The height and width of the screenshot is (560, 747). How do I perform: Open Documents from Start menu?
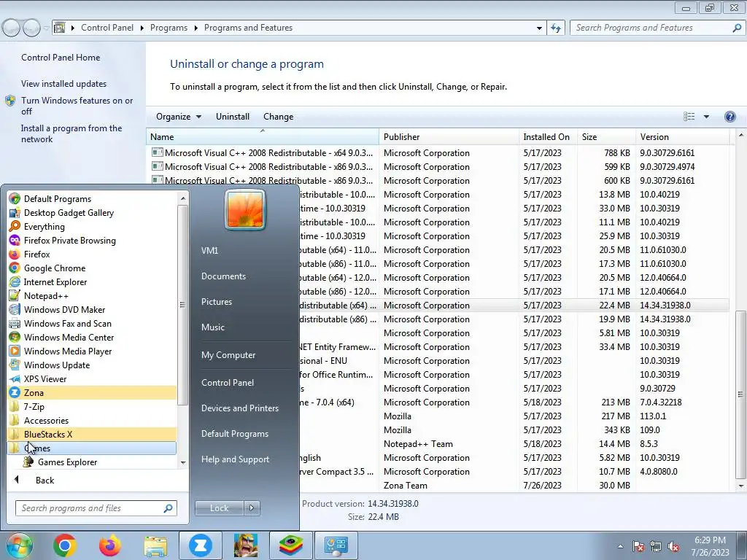tap(223, 276)
